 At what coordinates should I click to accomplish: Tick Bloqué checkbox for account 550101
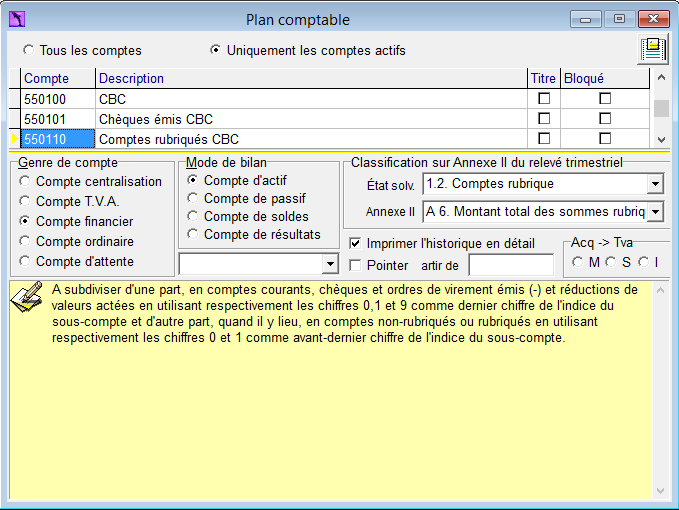pyautogui.click(x=605, y=119)
